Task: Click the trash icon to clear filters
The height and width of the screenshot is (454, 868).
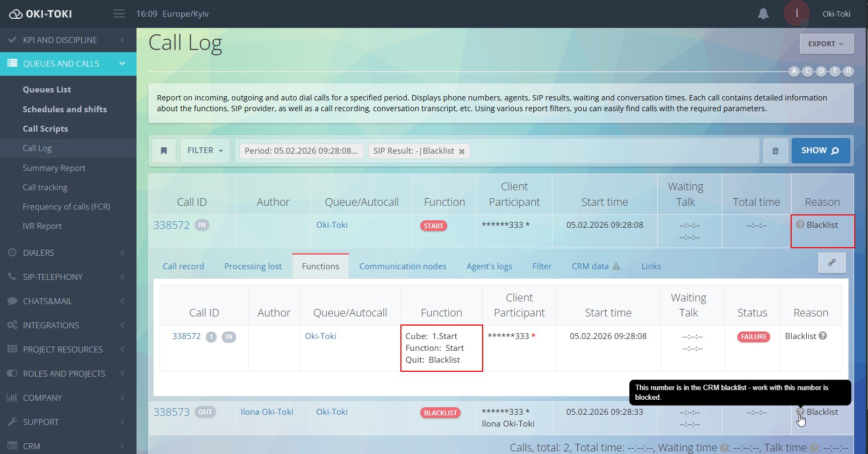Action: point(775,151)
